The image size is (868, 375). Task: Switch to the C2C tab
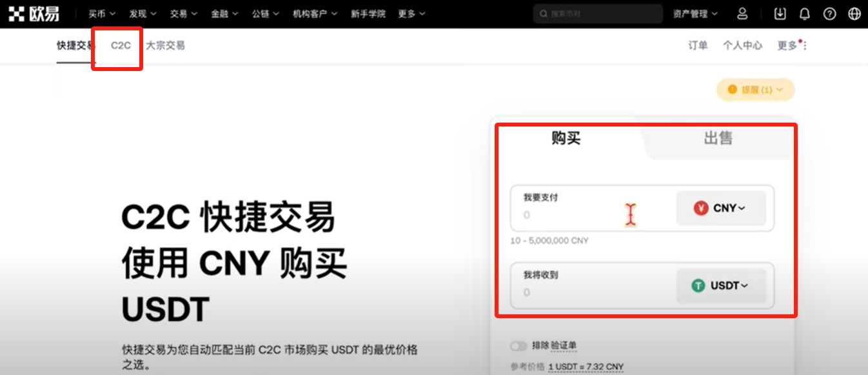click(121, 45)
